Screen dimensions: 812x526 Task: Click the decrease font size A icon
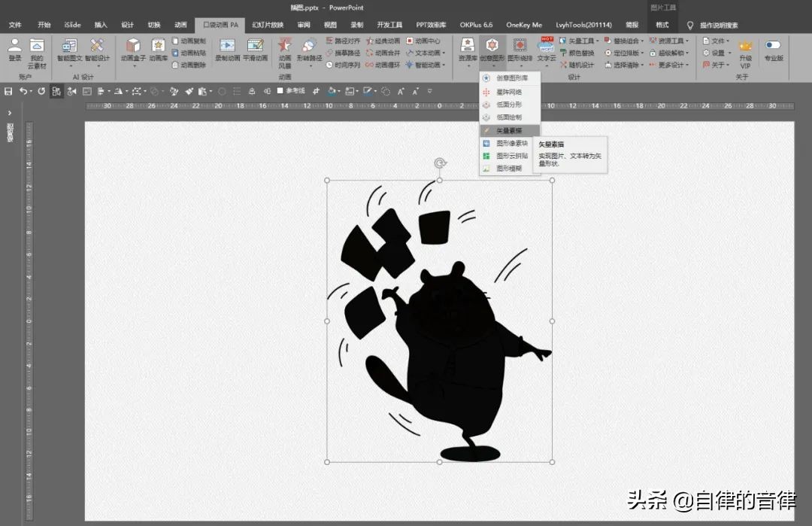click(x=415, y=91)
